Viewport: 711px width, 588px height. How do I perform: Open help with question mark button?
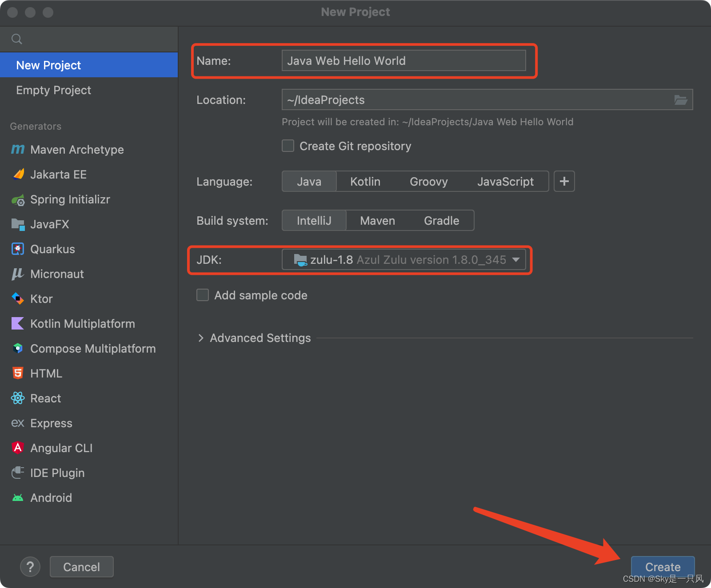pos(30,567)
